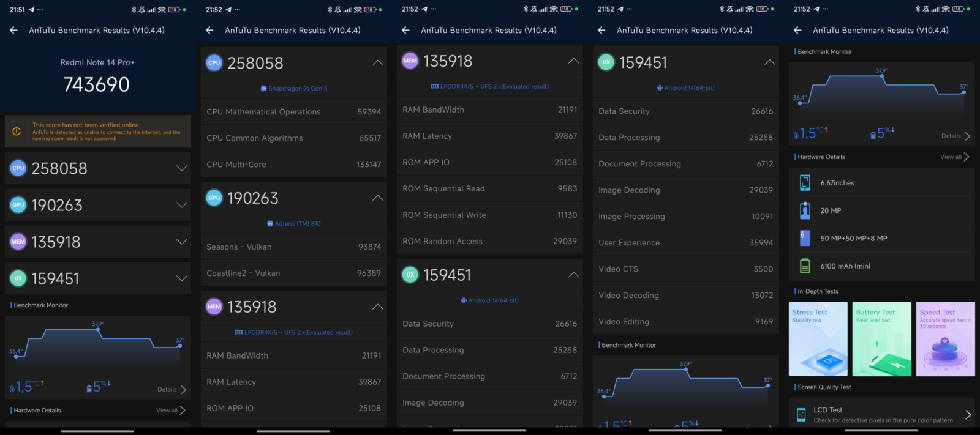Tap the battery icon beside 6100 mAh
The width and height of the screenshot is (980, 435).
tap(805, 266)
